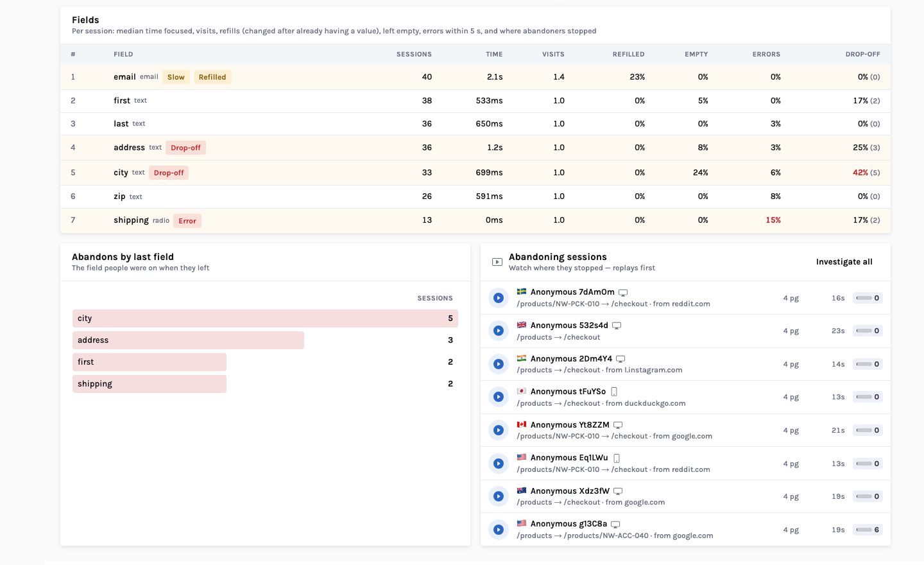924x565 pixels.
Task: Open the Anonymous g13C8a session name
Action: point(569,524)
